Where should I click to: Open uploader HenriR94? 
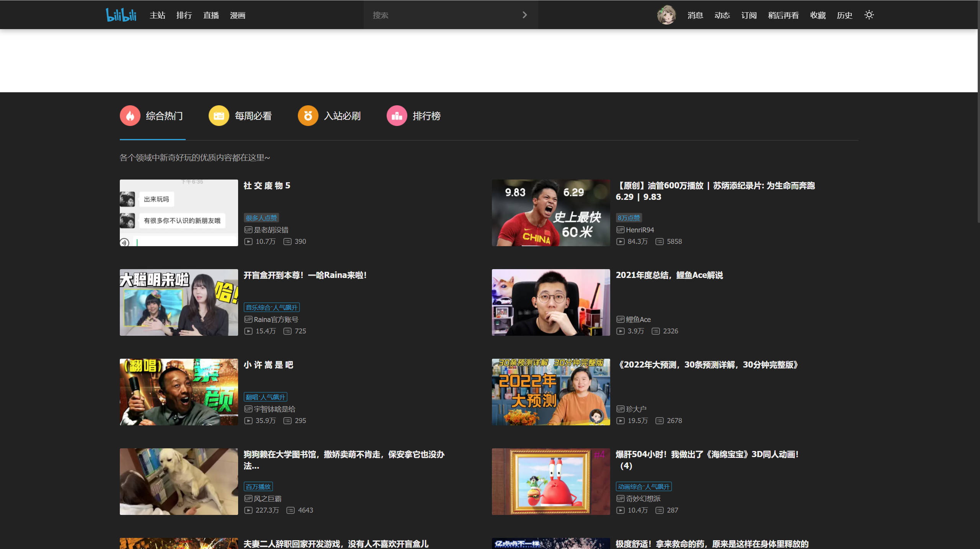pyautogui.click(x=640, y=230)
